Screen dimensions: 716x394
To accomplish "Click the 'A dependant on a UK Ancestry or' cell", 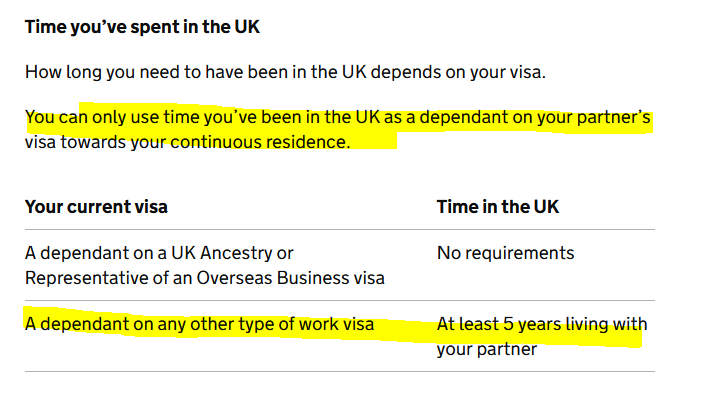I will click(x=159, y=253).
